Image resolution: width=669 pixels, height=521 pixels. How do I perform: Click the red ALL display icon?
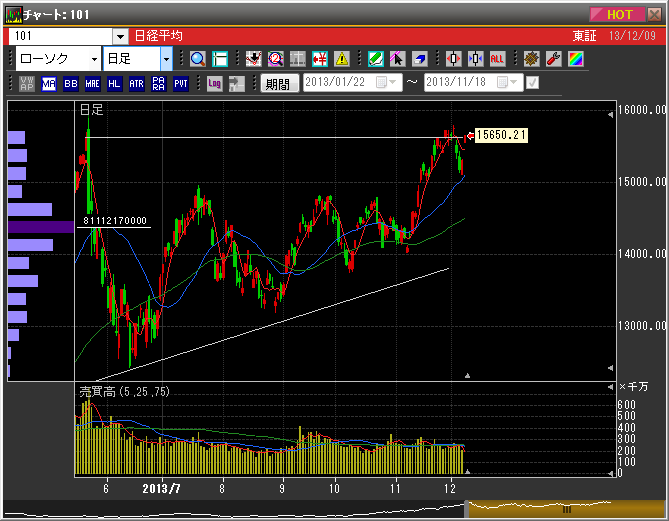coord(497,59)
